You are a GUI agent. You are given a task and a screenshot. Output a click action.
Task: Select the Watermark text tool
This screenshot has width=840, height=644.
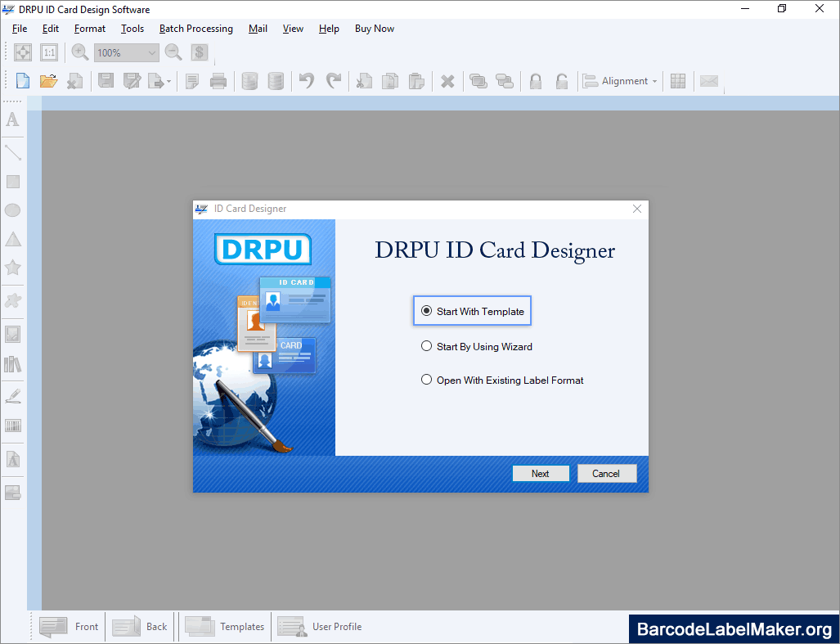tap(12, 459)
